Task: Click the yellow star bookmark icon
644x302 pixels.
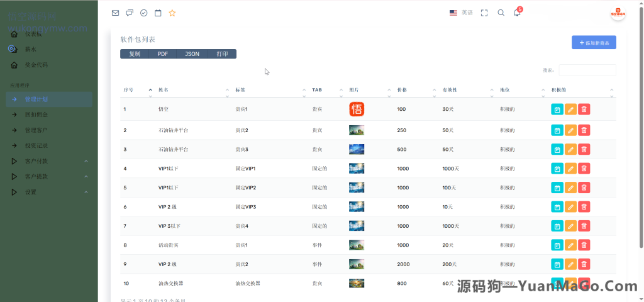Action: coord(172,13)
